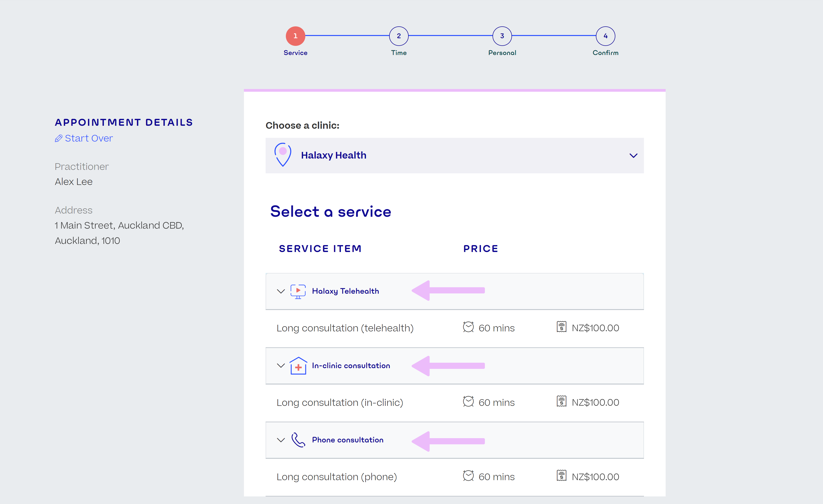Click the PRICE column header
The image size is (823, 504).
481,249
